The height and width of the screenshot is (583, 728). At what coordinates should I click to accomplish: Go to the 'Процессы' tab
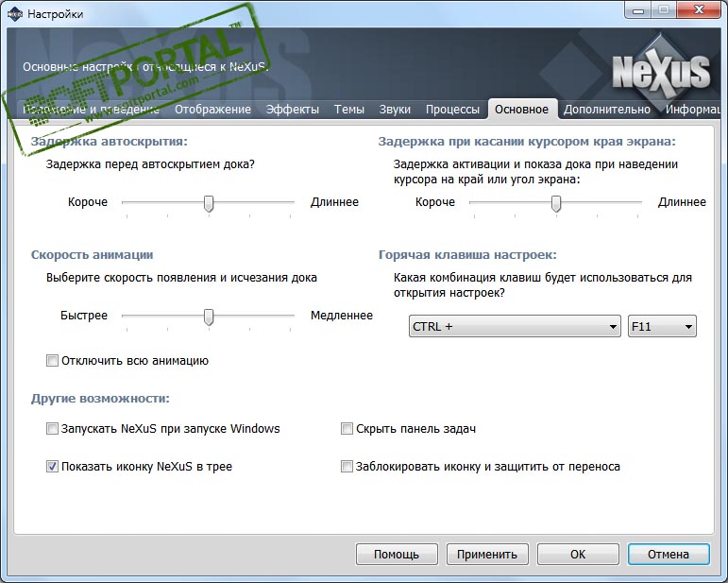click(x=452, y=110)
